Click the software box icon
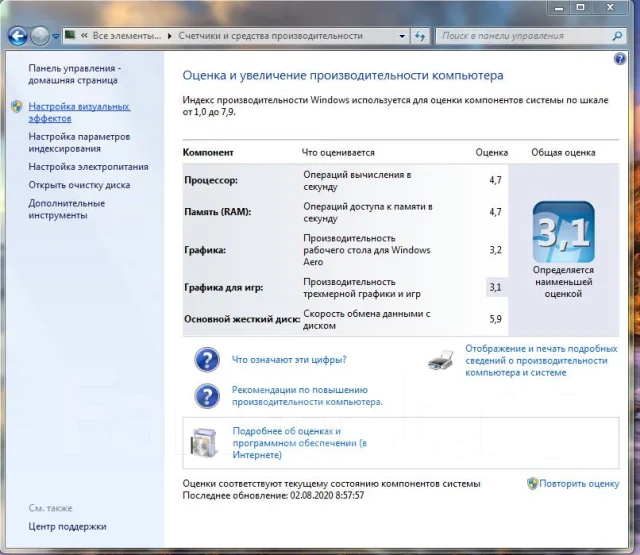 [x=204, y=442]
